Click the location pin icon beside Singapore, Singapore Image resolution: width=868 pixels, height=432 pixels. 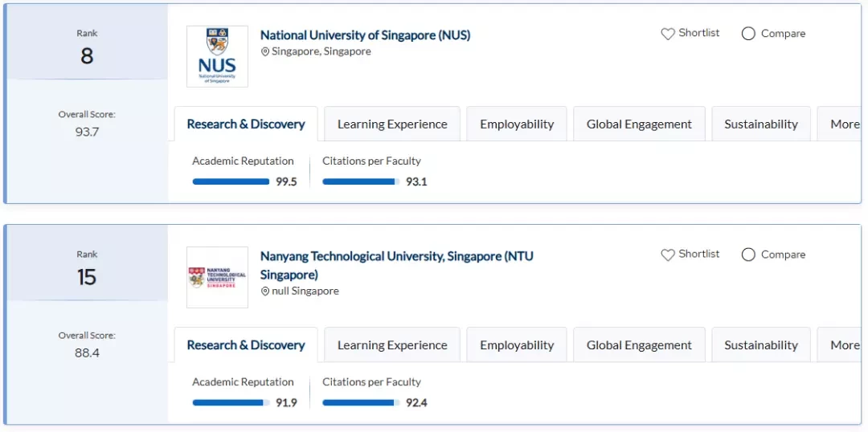(x=265, y=51)
